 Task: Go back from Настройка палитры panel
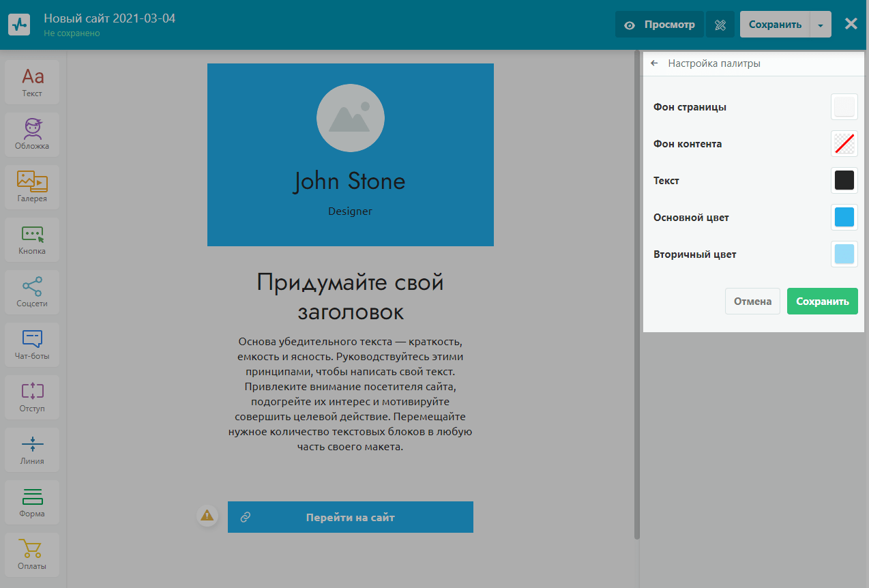(x=654, y=63)
